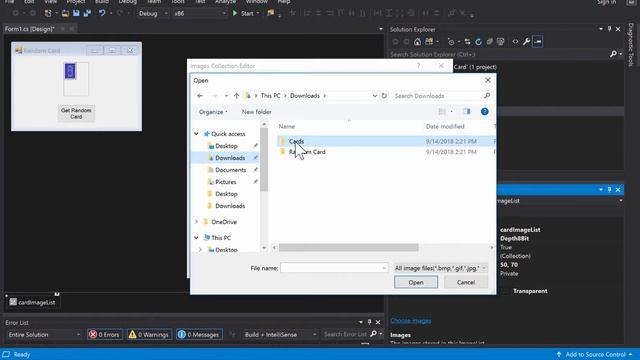
Task: Select pinned Downloads in navigation pane
Action: 230,158
